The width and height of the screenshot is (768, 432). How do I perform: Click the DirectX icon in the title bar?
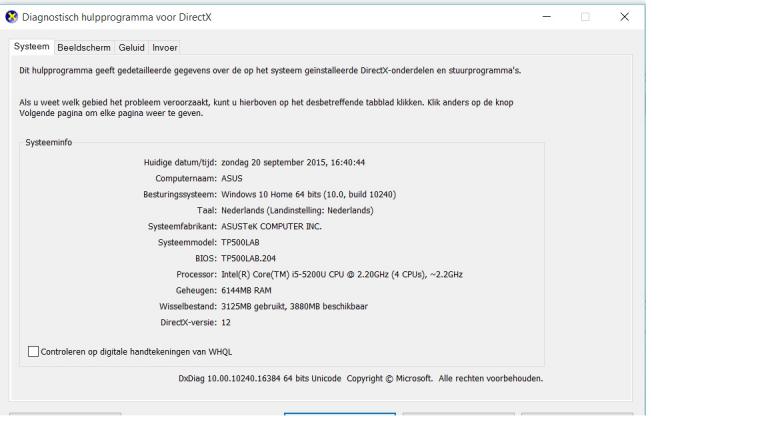(11, 17)
